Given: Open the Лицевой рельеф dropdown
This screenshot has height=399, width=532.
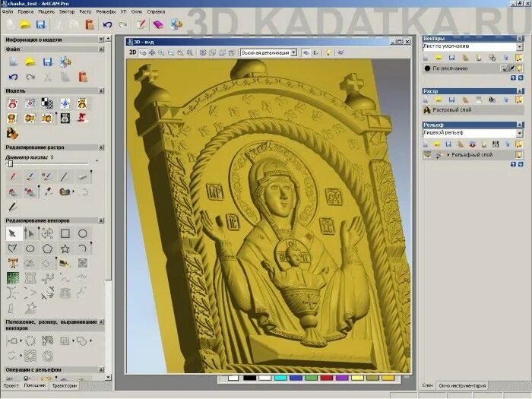Looking at the screenshot, I should 519,133.
